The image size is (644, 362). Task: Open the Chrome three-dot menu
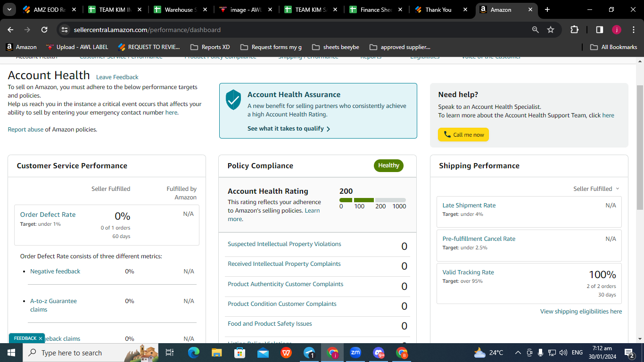[x=633, y=30]
